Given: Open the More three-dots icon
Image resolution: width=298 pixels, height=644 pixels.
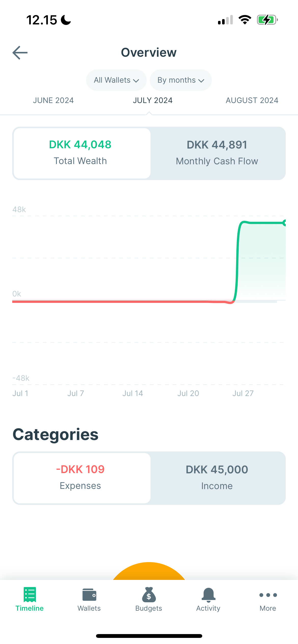Looking at the screenshot, I should point(268,595).
